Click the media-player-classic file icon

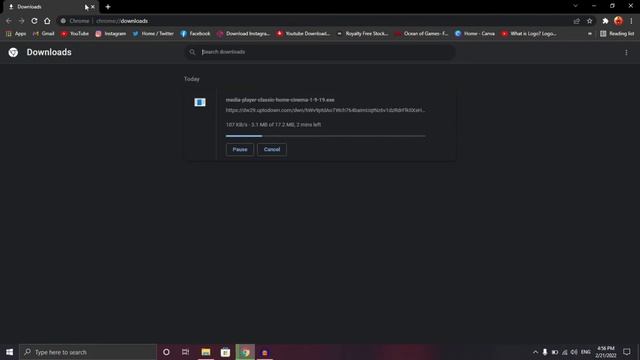(200, 102)
